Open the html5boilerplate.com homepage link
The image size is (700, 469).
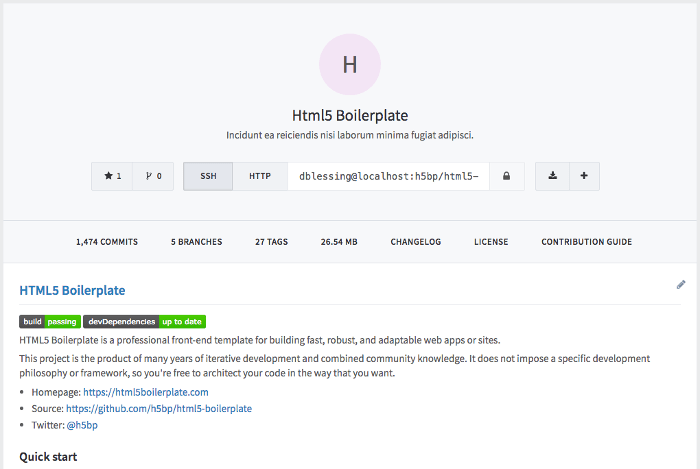[x=146, y=392]
